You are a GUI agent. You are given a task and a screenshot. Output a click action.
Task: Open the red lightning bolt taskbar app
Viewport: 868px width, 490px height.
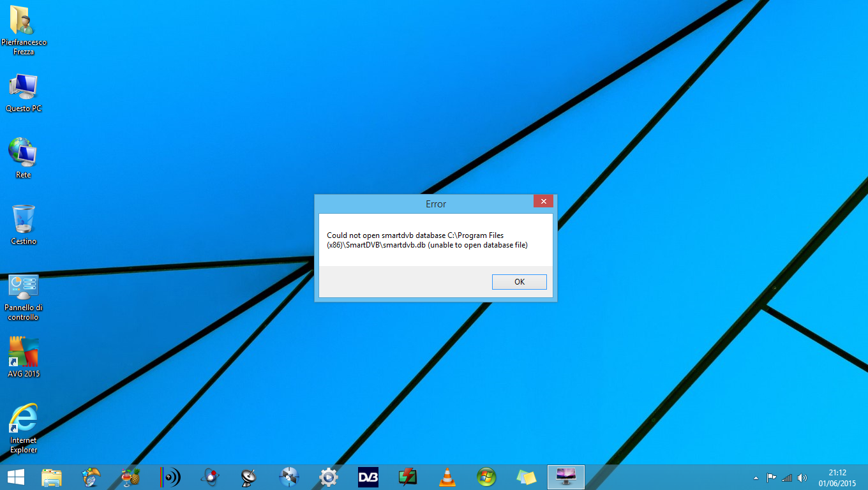click(408, 477)
